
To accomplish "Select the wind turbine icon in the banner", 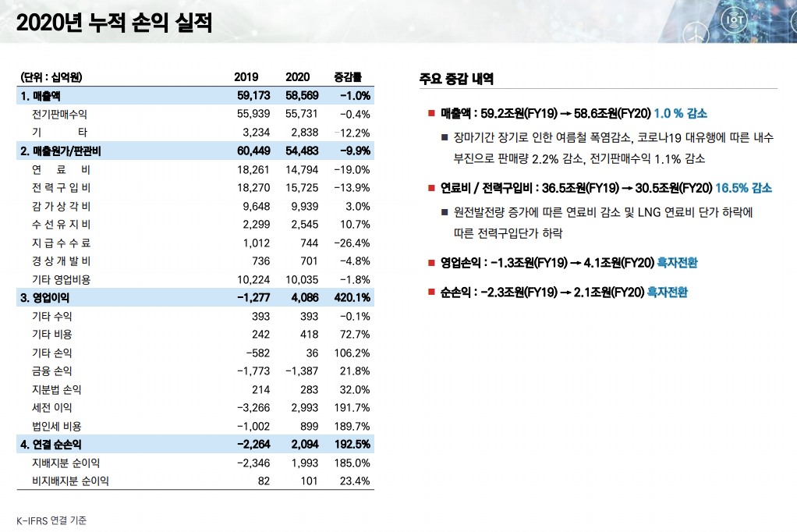I will [x=695, y=34].
